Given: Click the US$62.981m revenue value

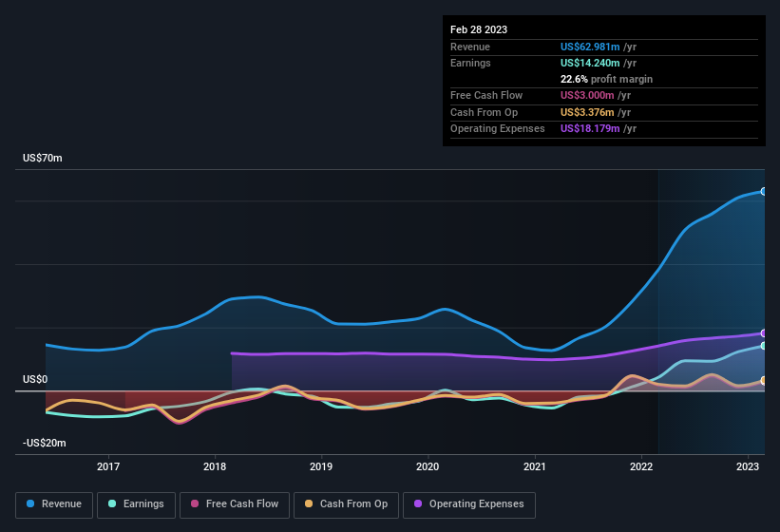Looking at the screenshot, I should (x=590, y=47).
